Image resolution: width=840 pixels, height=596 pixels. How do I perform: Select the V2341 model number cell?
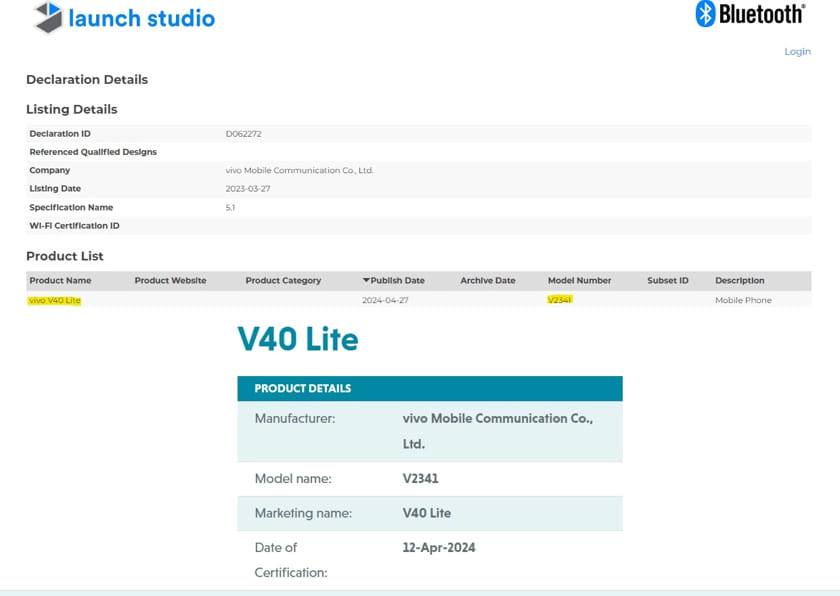(x=559, y=300)
